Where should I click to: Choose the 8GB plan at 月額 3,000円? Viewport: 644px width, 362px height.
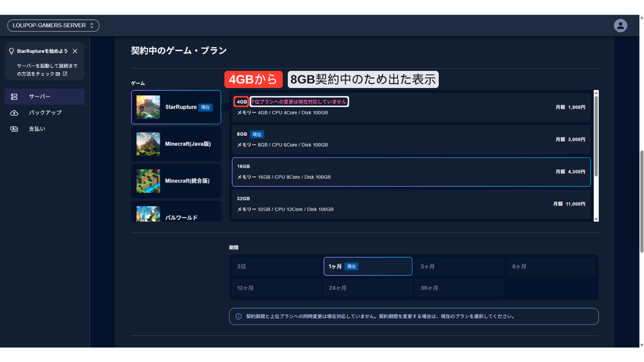point(411,139)
